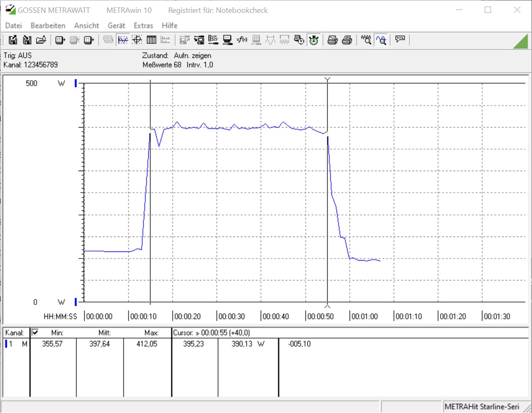Click the 500 Y-axis maximum label
This screenshot has width=532, height=413.
click(x=31, y=83)
